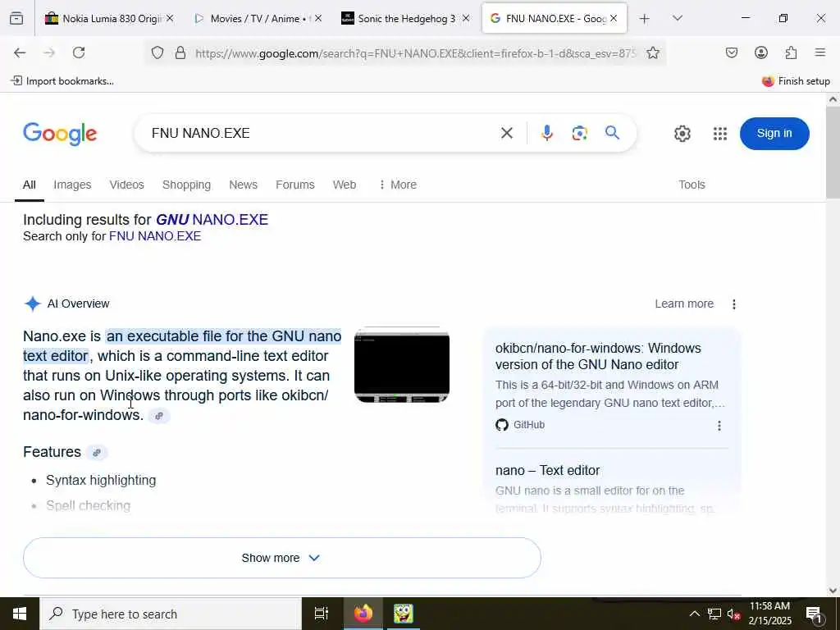Click link icon after nano-for-windows sentence
Screen dimensions: 840x630
pyautogui.click(x=159, y=416)
